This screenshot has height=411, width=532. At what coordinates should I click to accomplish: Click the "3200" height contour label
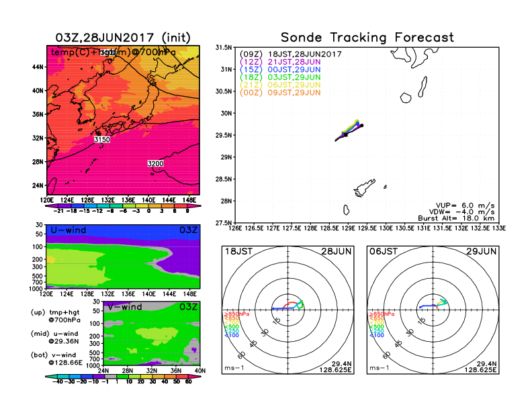coord(156,164)
